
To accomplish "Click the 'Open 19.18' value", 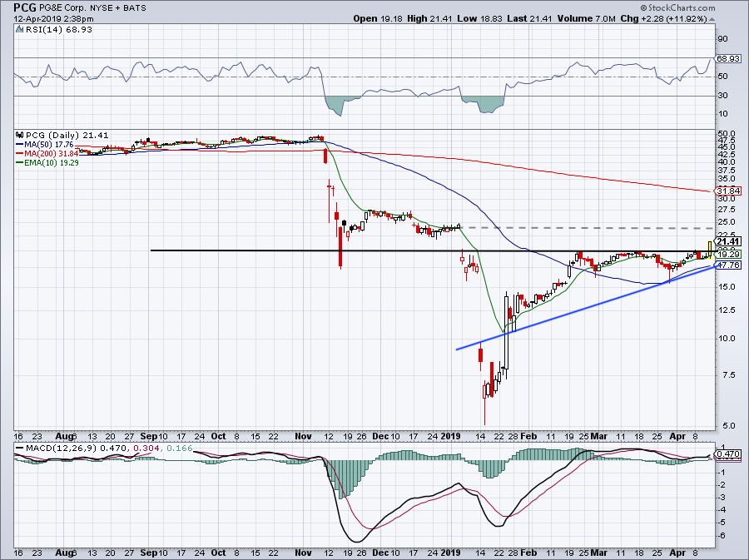I will pyautogui.click(x=379, y=18).
